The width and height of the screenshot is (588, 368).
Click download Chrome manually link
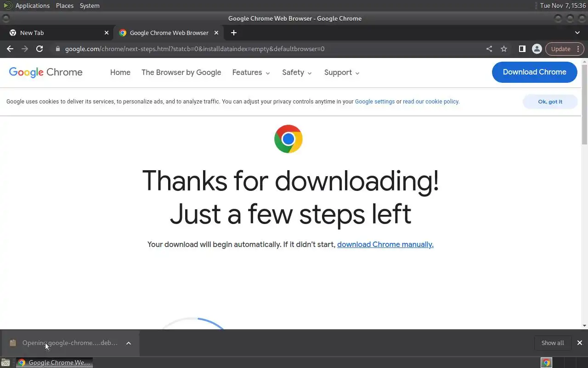pos(385,244)
